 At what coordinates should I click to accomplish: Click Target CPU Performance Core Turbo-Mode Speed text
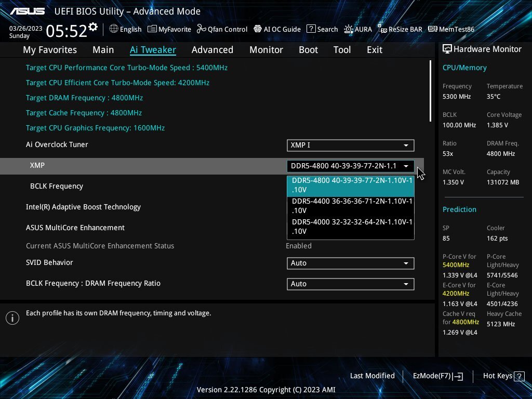coord(127,68)
